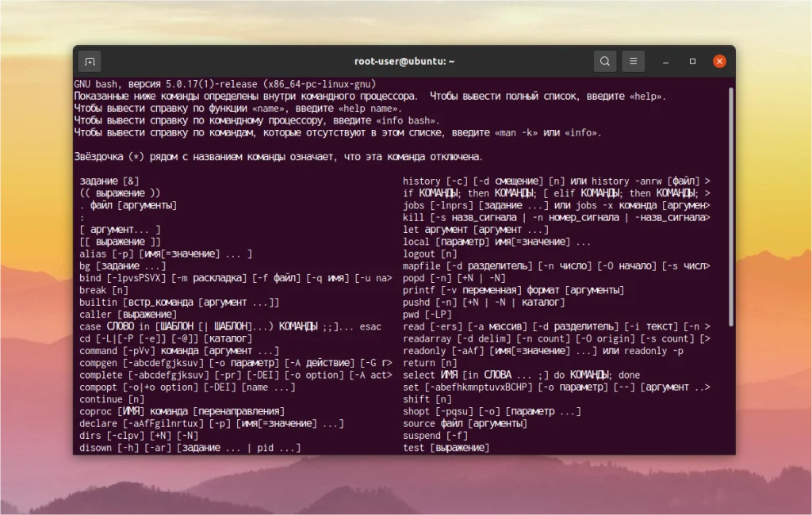812x515 pixels.
Task: Open the hamburger menu in the header bar
Action: [632, 61]
